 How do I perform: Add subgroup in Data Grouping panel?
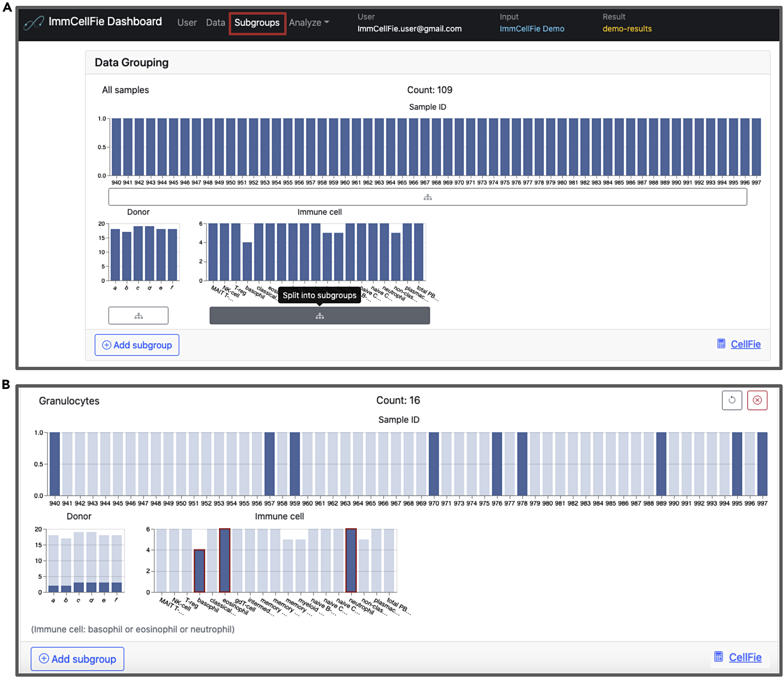(x=137, y=345)
